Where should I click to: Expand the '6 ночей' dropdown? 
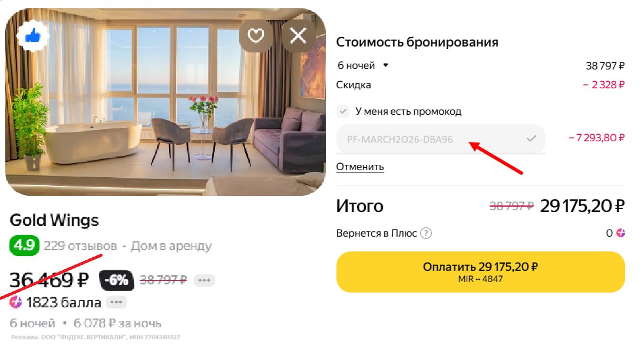tap(386, 65)
